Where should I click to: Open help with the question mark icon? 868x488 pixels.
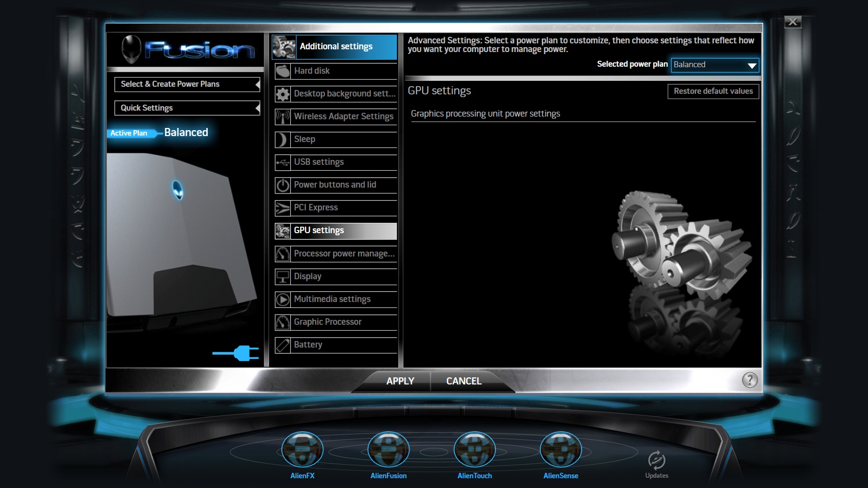point(750,380)
